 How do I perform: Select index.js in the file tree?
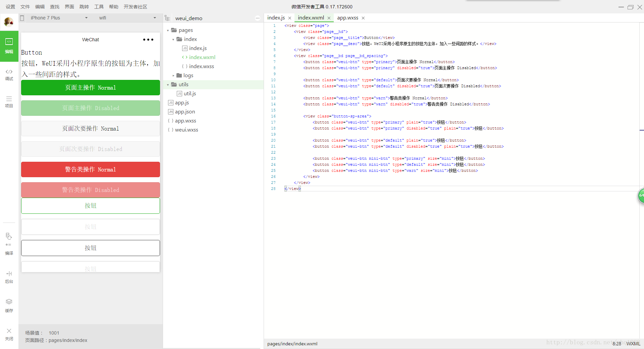[198, 48]
